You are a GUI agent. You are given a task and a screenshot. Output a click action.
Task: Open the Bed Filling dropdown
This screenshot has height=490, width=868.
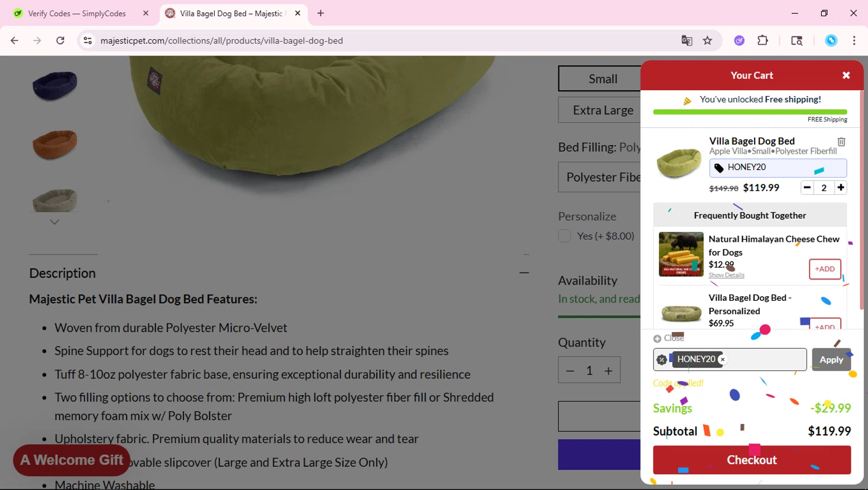point(599,177)
